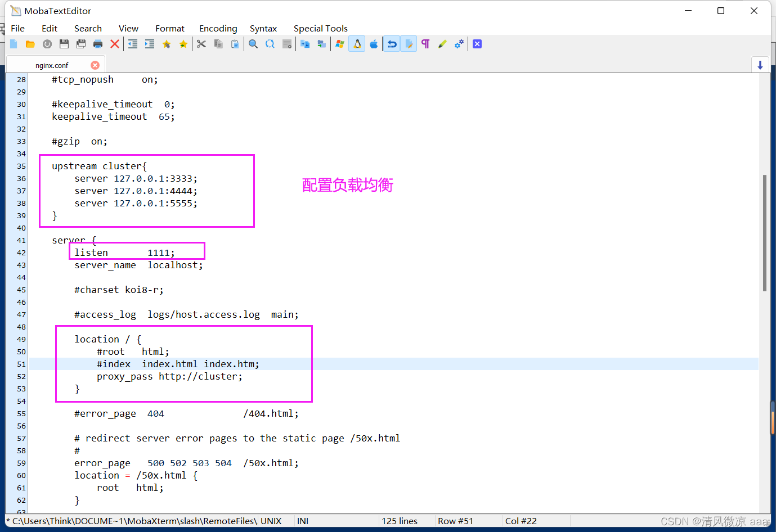
Task: Open the Syntax menu
Action: tap(263, 28)
